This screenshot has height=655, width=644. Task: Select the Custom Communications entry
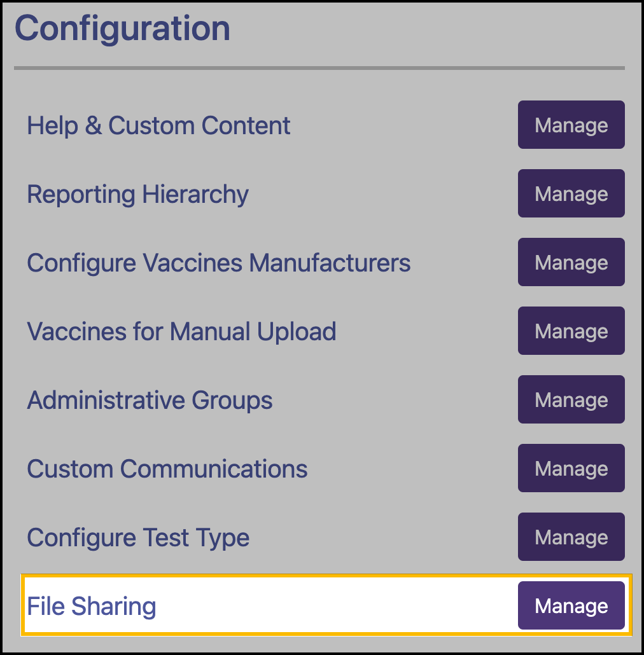pyautogui.click(x=167, y=468)
